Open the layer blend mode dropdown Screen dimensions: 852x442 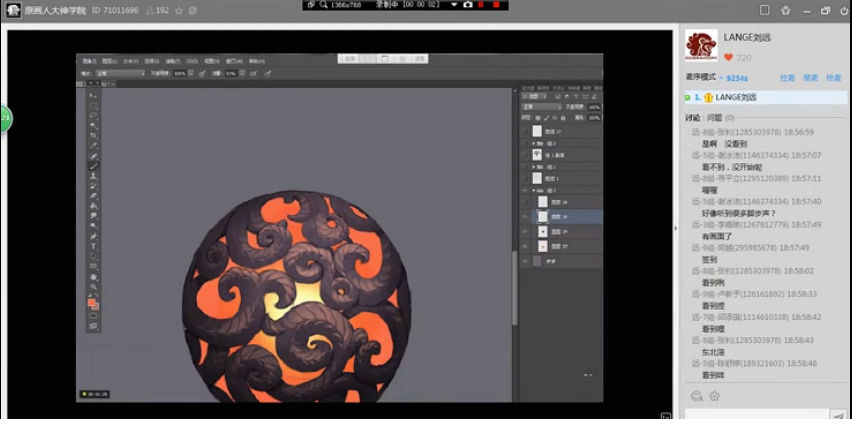(540, 106)
